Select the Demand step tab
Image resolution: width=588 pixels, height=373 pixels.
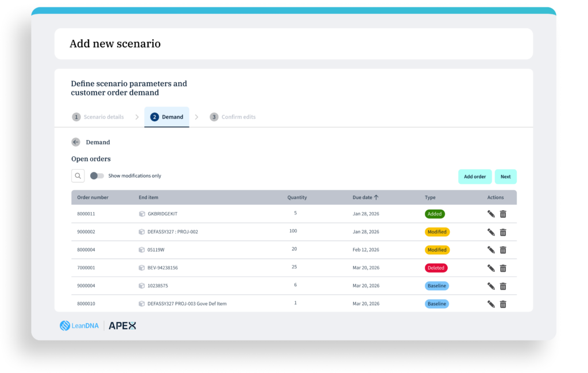pos(167,117)
